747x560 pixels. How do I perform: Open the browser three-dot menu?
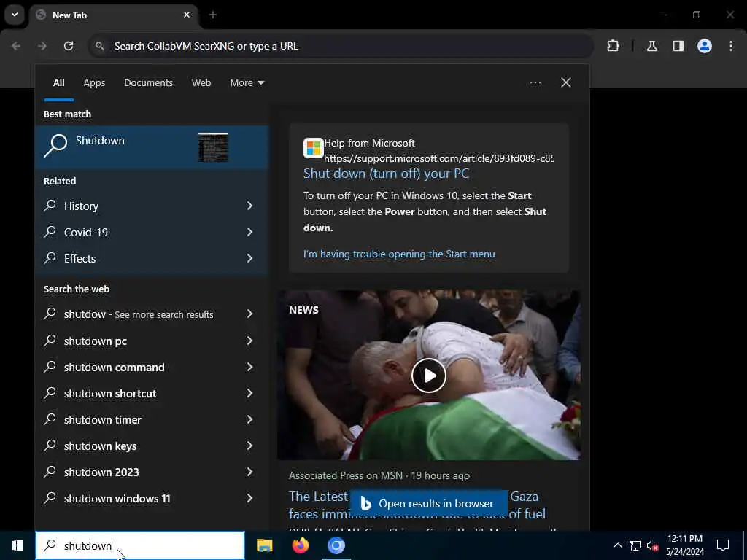[731, 46]
